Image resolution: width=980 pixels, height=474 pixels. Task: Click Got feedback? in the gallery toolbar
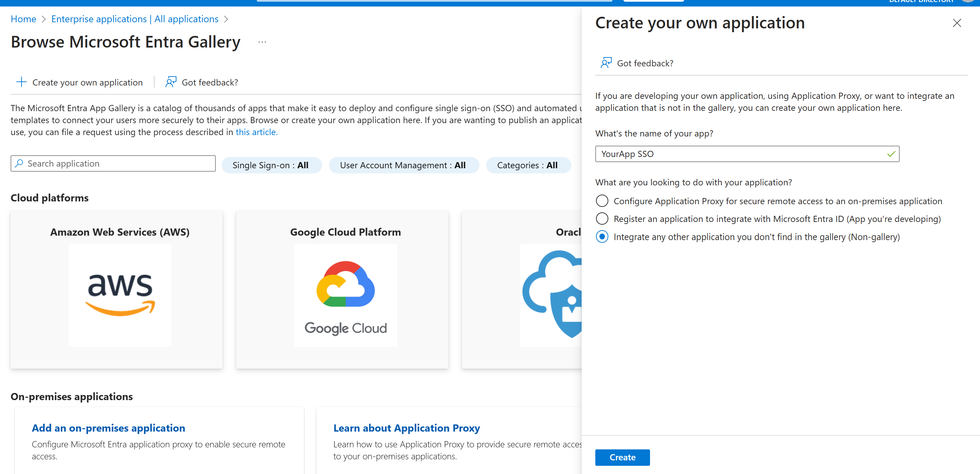point(202,82)
